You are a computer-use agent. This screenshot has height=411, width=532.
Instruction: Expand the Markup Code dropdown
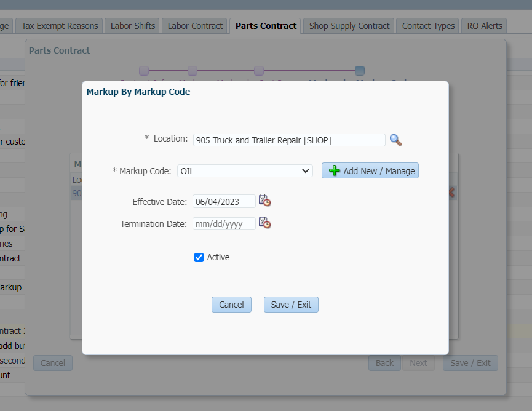(x=245, y=171)
